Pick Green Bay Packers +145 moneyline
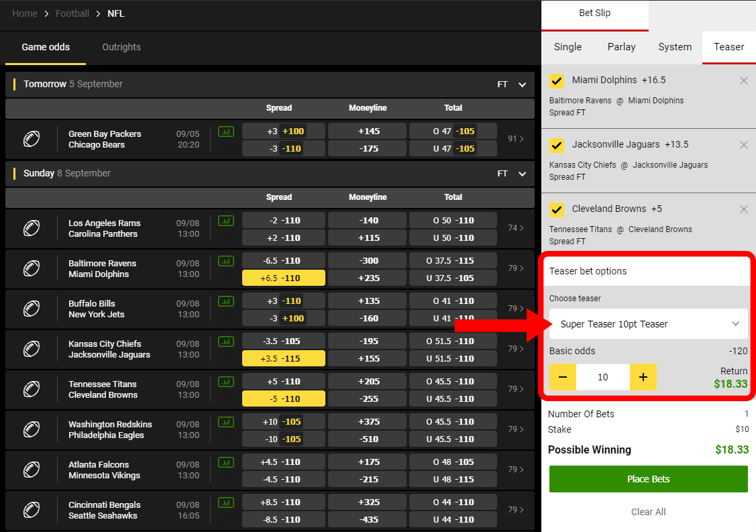Screen dimensions: 756x532 (368, 131)
